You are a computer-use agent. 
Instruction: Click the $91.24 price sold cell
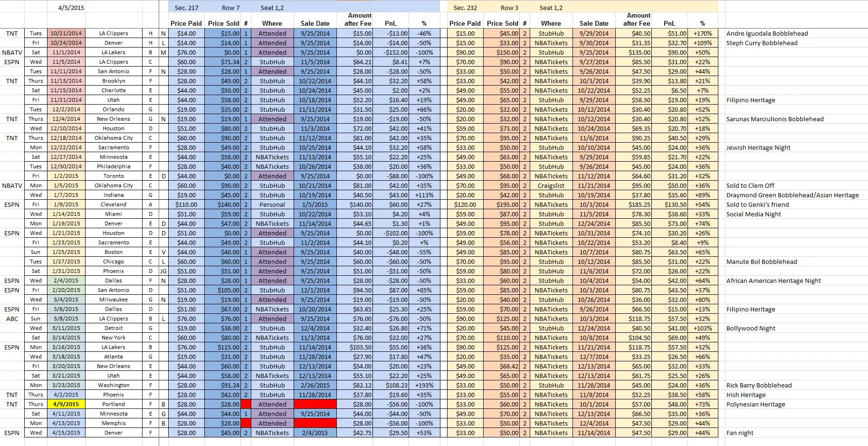click(x=223, y=385)
